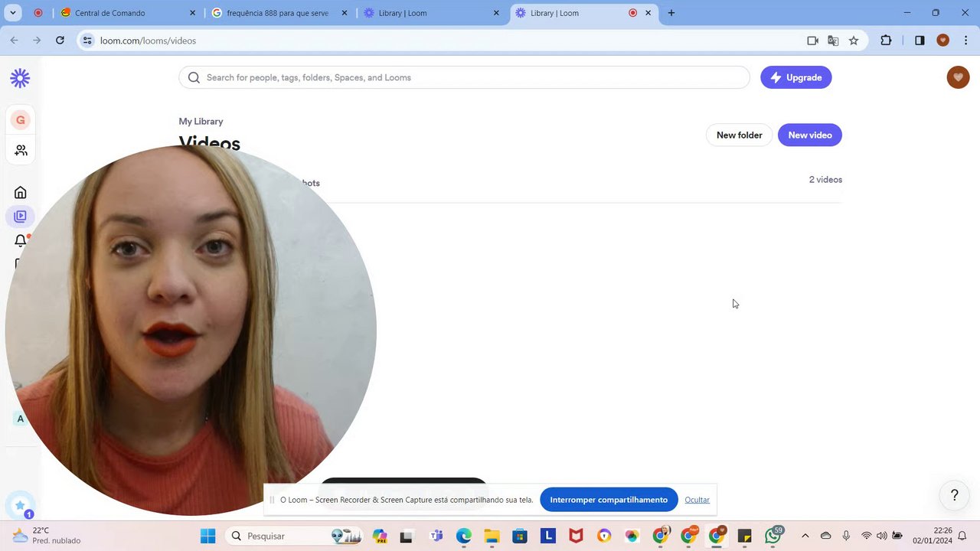The width and height of the screenshot is (980, 551).
Task: Click the My Library breadcrumb
Action: (x=201, y=121)
